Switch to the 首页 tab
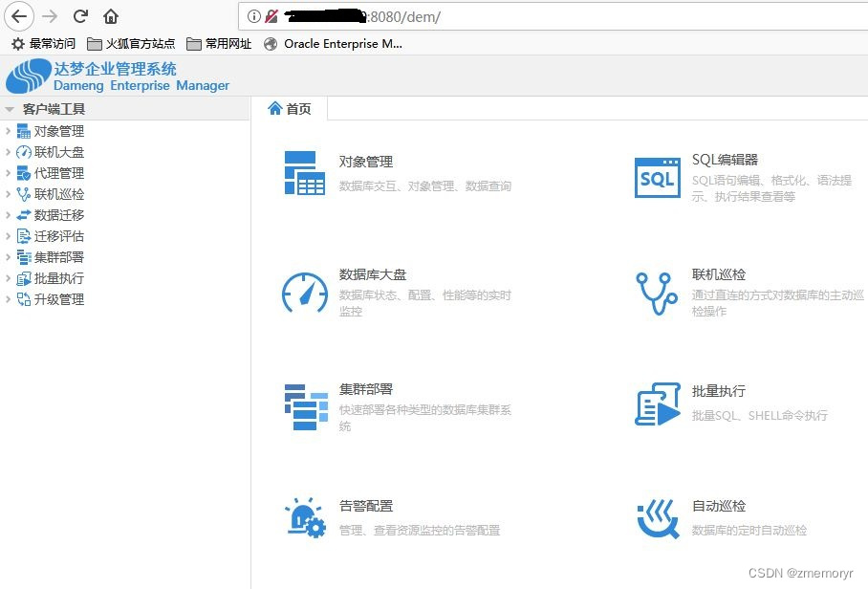Image resolution: width=868 pixels, height=589 pixels. (289, 108)
